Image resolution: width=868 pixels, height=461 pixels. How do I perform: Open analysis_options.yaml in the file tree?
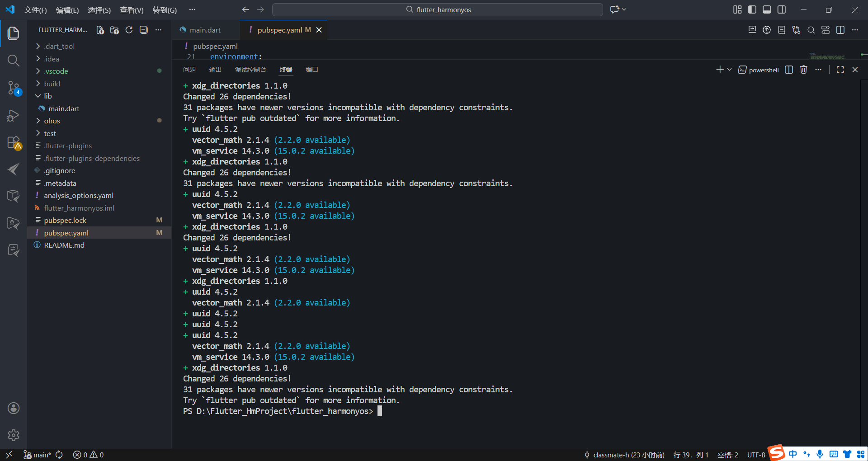tap(99, 195)
